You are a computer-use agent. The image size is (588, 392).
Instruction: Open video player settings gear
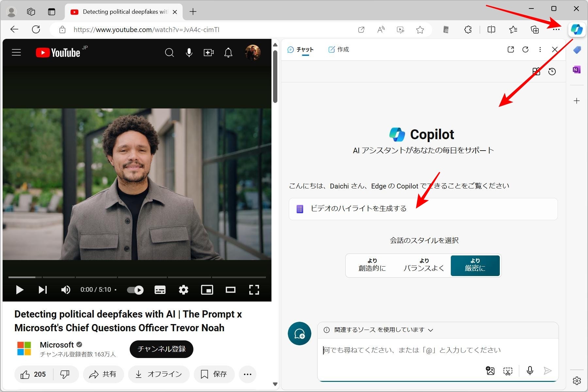click(184, 290)
